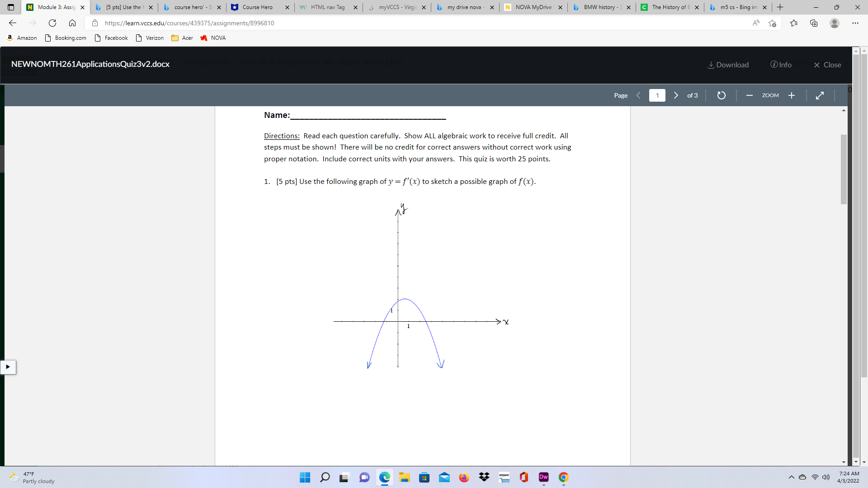The width and height of the screenshot is (868, 488).
Task: Click the page number input field
Action: pyautogui.click(x=657, y=95)
